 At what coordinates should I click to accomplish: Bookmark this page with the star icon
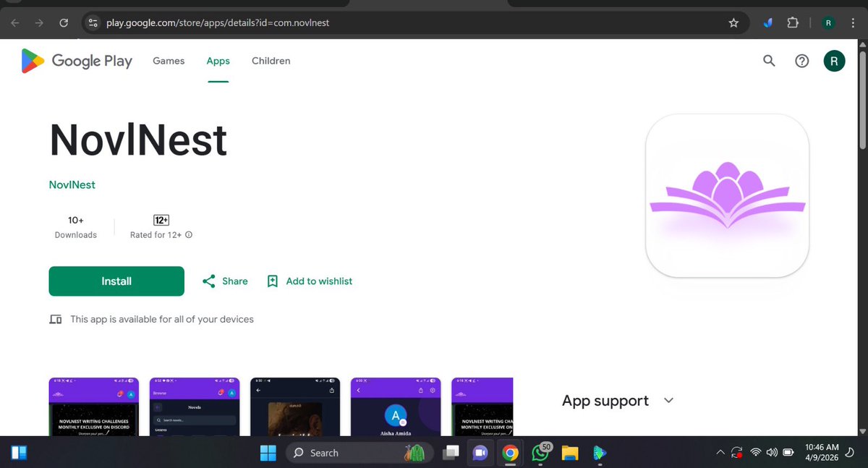(733, 22)
